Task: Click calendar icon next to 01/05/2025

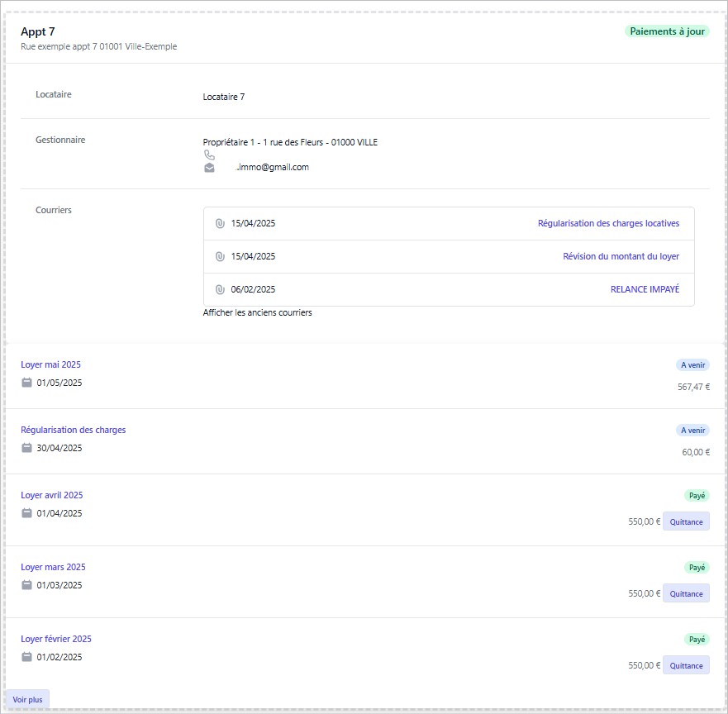Action: click(x=27, y=383)
